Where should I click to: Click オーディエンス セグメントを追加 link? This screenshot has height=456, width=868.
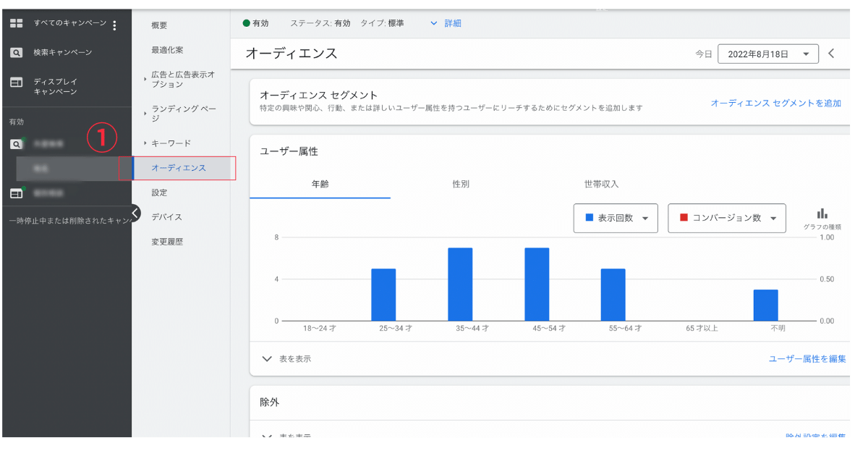[776, 103]
